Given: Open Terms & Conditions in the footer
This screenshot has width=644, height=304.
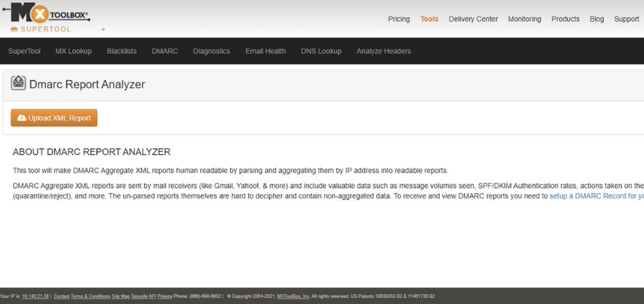Looking at the screenshot, I should [91, 296].
